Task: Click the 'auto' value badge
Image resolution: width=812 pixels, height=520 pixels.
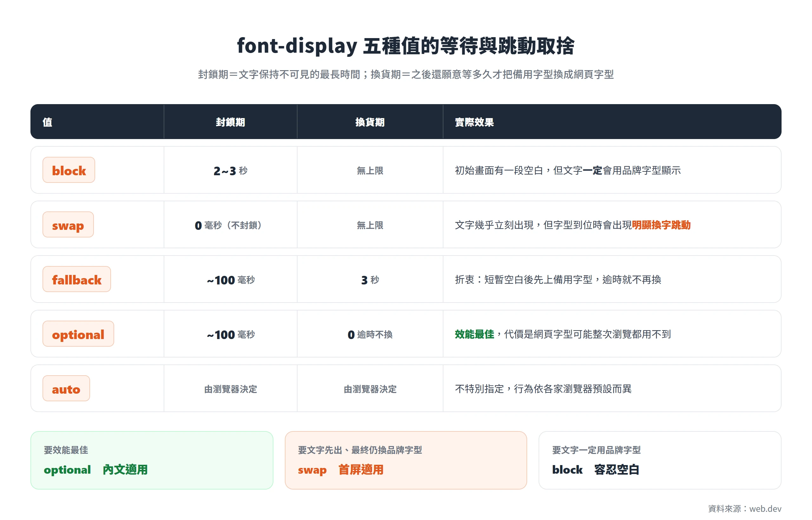Action: (x=66, y=389)
